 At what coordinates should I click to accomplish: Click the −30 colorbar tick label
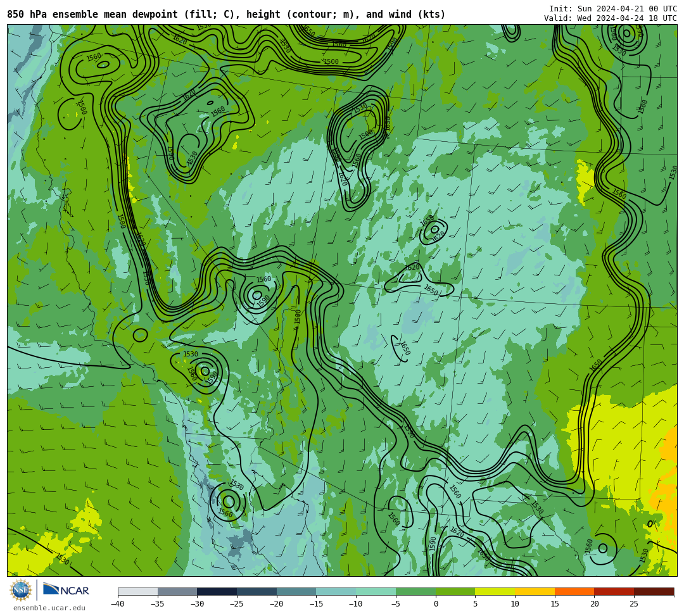click(197, 604)
